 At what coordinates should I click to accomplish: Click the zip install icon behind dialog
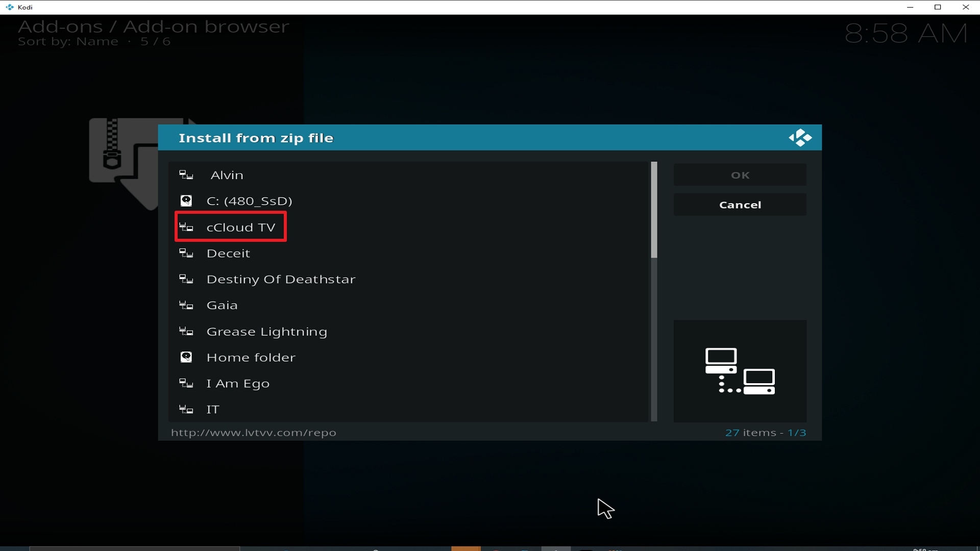(124, 163)
